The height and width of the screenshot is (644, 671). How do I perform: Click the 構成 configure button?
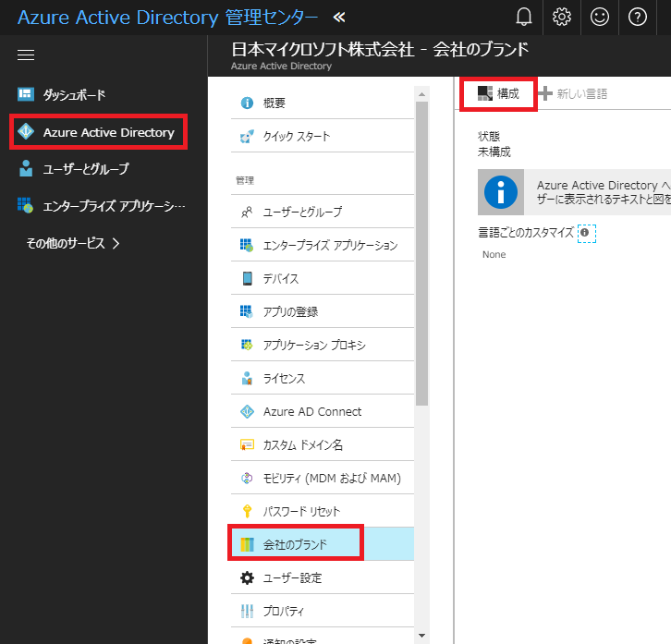498,93
